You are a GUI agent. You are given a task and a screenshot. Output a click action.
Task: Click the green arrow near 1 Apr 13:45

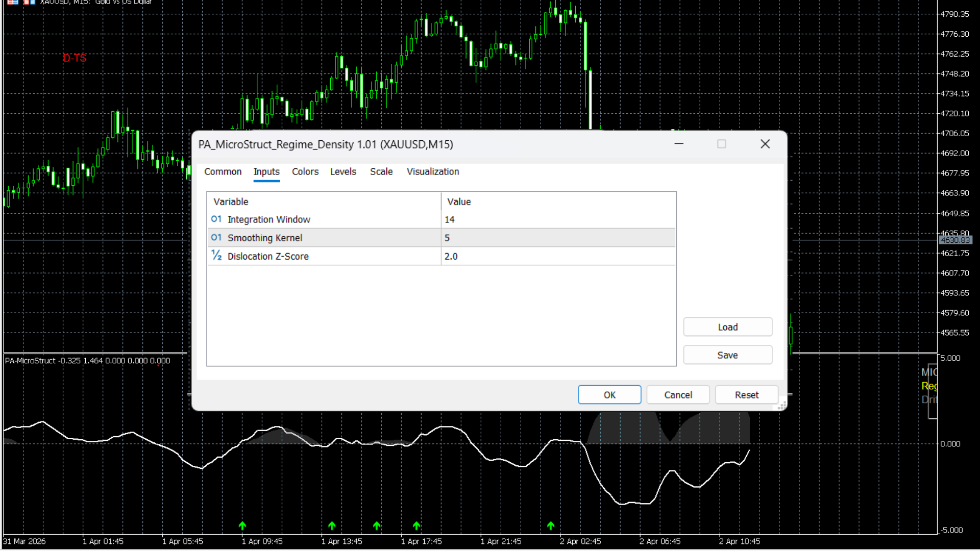332,525
